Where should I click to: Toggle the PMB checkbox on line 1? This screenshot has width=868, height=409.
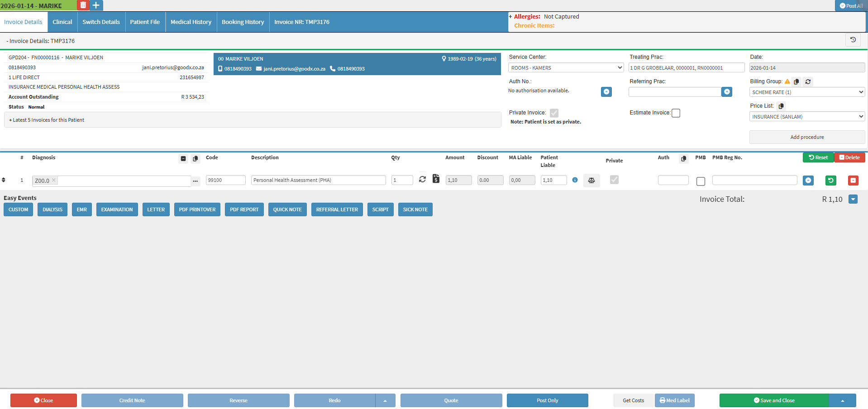(x=701, y=181)
